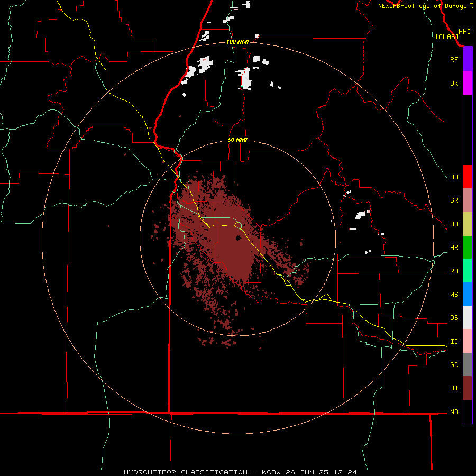Click the IC legend label
The height and width of the screenshot is (476, 476).
tap(454, 342)
